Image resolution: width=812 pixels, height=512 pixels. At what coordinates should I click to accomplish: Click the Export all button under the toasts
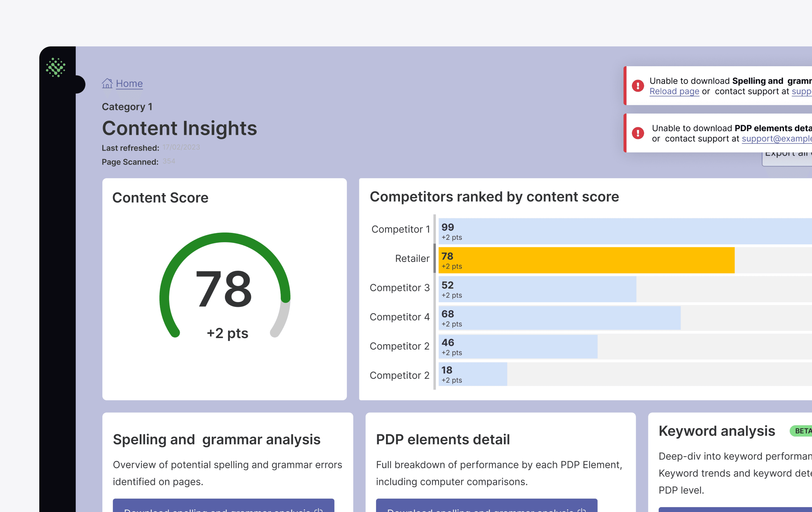(787, 159)
